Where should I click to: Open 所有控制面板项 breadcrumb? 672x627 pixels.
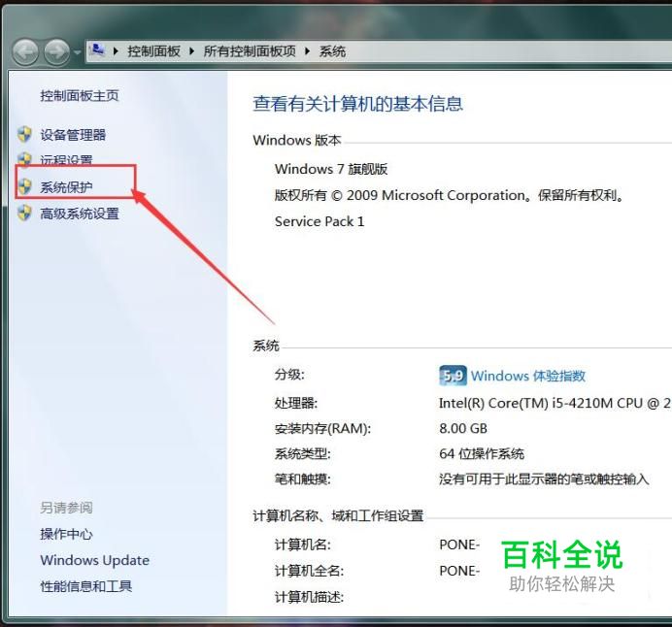click(250, 51)
